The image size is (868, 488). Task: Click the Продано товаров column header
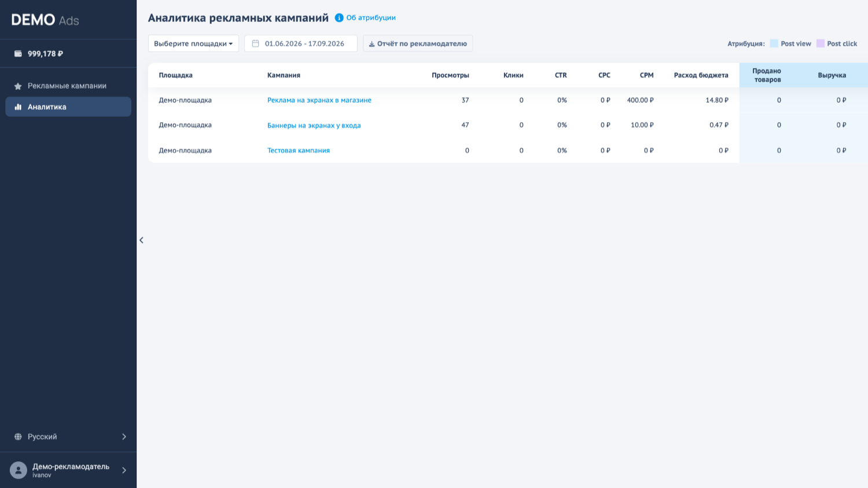pos(767,75)
